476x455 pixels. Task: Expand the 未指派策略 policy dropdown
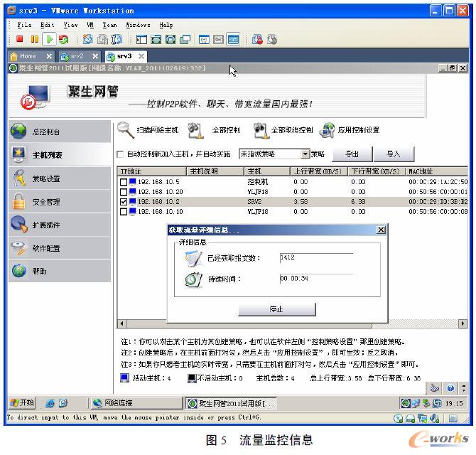(x=305, y=154)
